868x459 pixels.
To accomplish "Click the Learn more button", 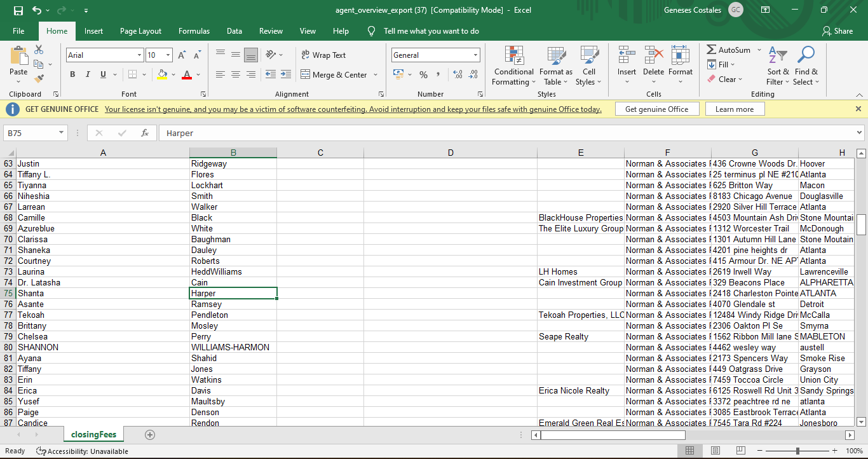I will [x=734, y=109].
